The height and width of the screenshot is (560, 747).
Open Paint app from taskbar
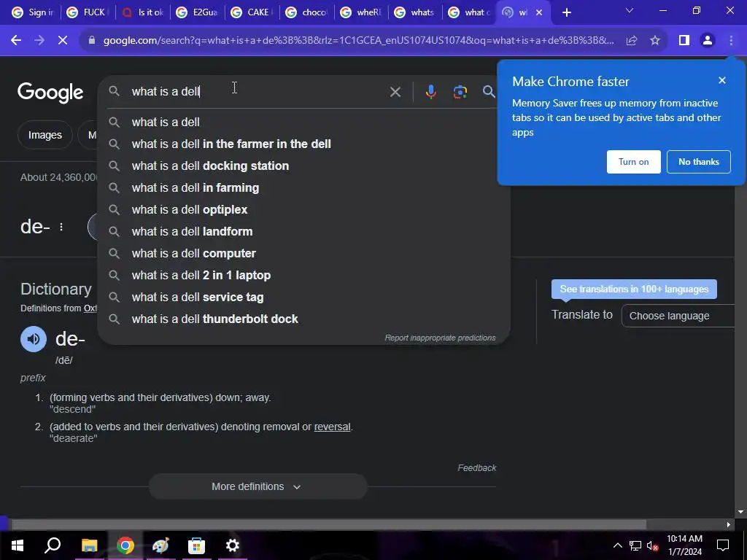(161, 545)
